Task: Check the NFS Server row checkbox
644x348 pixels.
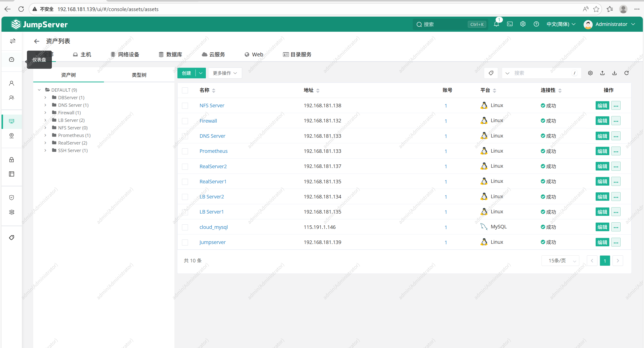Action: coord(185,106)
